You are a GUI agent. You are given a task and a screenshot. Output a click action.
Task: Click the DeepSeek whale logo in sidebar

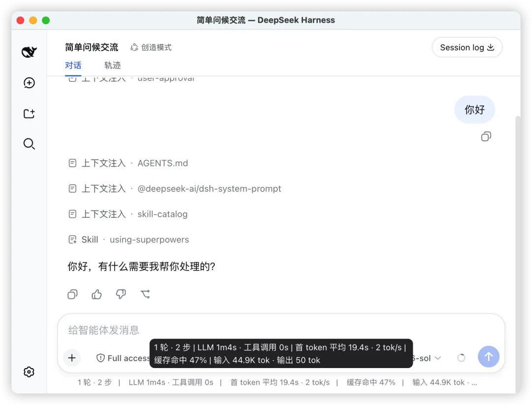pyautogui.click(x=29, y=52)
